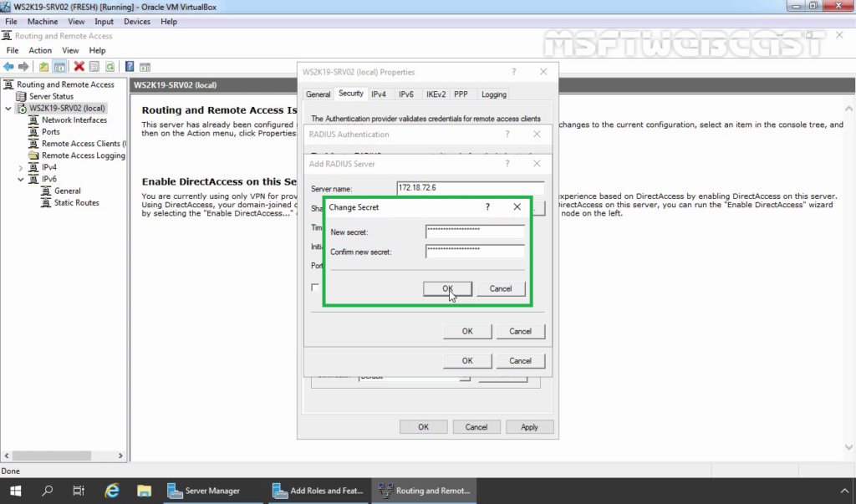The height and width of the screenshot is (504, 856).
Task: Confirm the Change Secret dialog with OK
Action: (448, 289)
